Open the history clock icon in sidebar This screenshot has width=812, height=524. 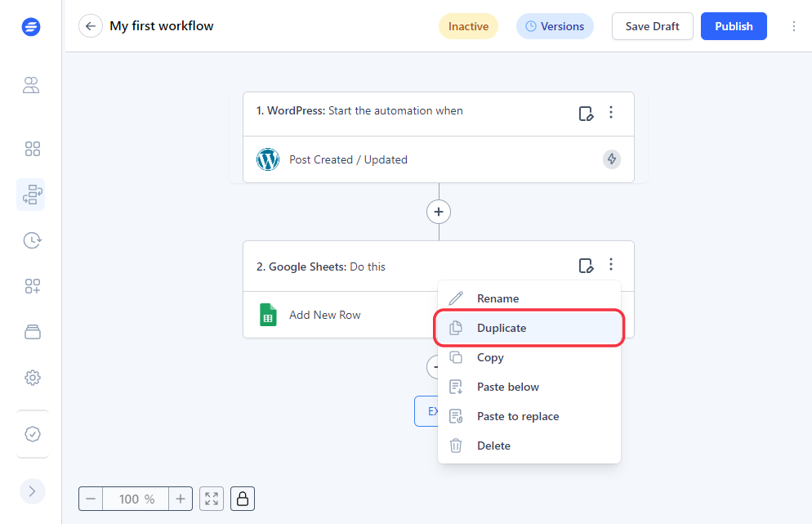pyautogui.click(x=31, y=240)
